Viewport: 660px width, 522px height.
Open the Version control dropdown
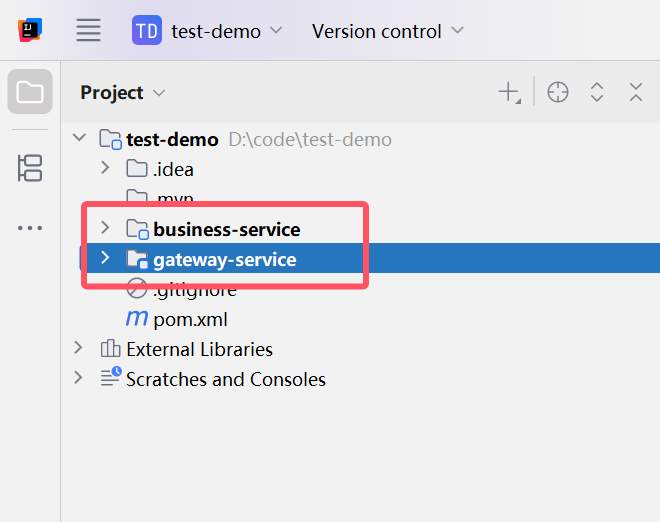coord(387,31)
